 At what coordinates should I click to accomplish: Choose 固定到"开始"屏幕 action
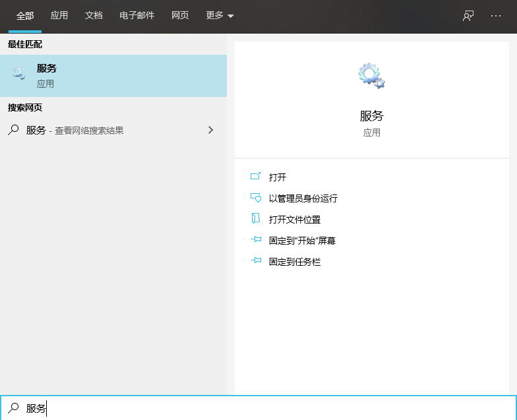click(302, 241)
